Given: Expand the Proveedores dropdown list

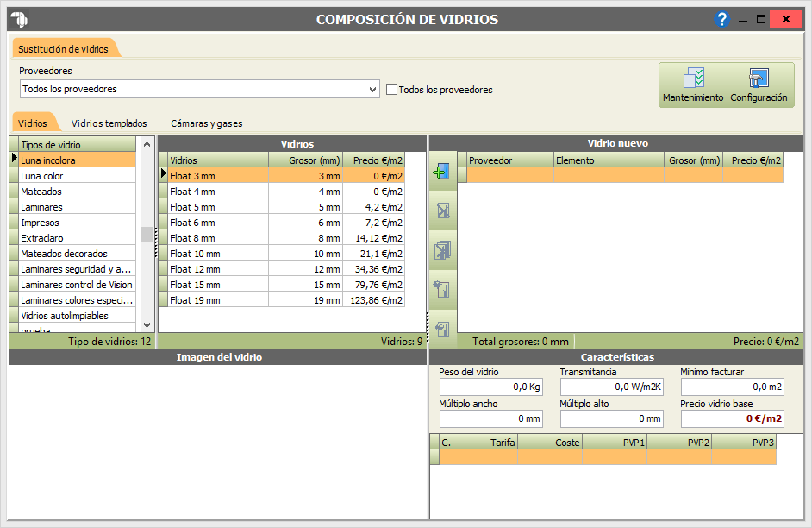Looking at the screenshot, I should pyautogui.click(x=372, y=89).
